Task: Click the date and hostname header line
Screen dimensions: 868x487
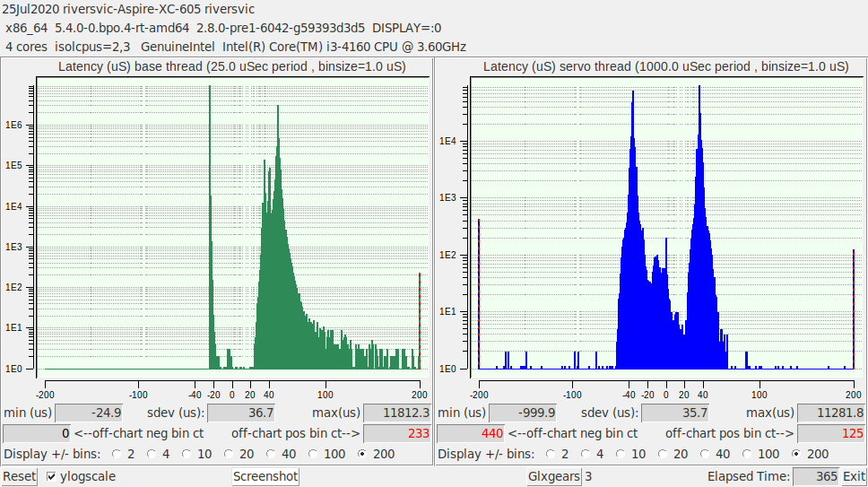Action: pos(128,9)
